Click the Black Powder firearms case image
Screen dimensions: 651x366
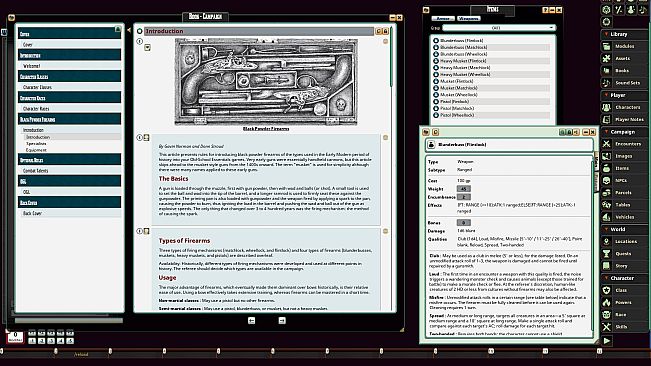coord(266,82)
